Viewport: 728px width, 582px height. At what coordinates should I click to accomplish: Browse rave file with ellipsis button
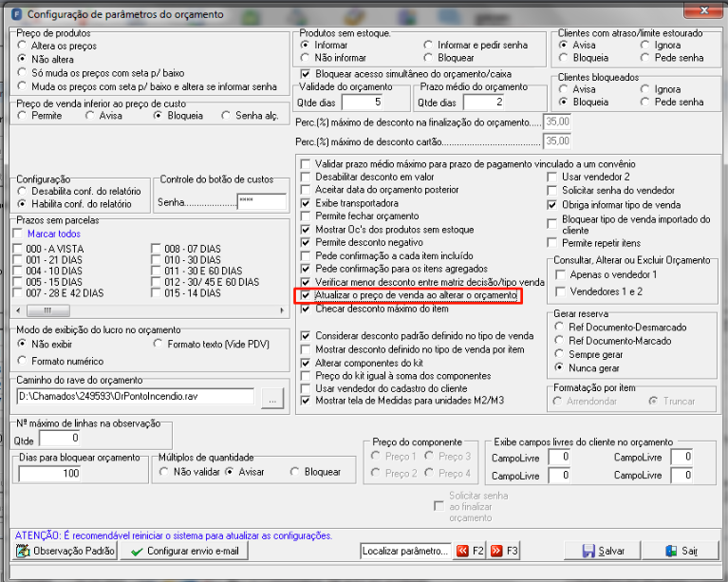[x=272, y=399]
